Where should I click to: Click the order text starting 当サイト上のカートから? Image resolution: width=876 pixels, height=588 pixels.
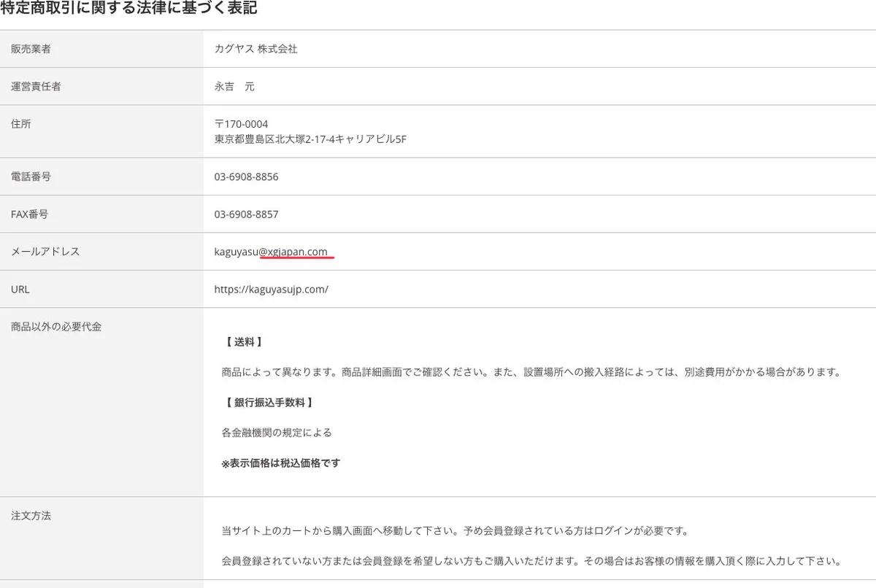click(x=455, y=531)
